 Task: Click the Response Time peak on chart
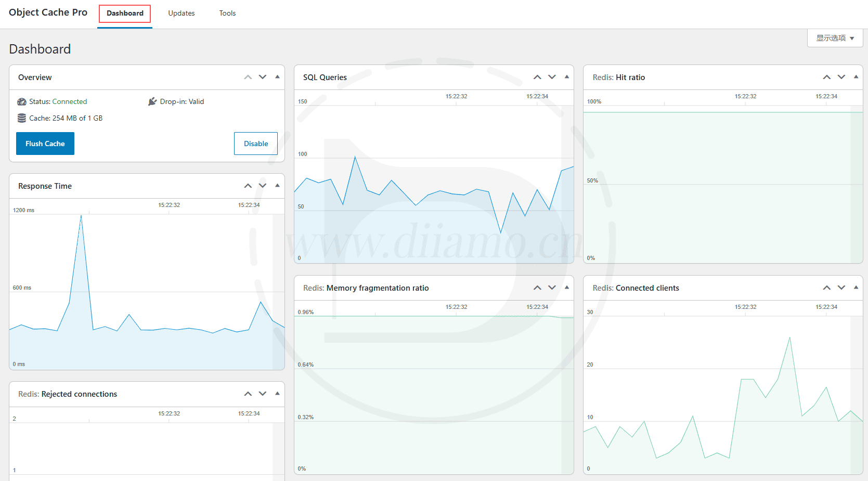pos(81,216)
